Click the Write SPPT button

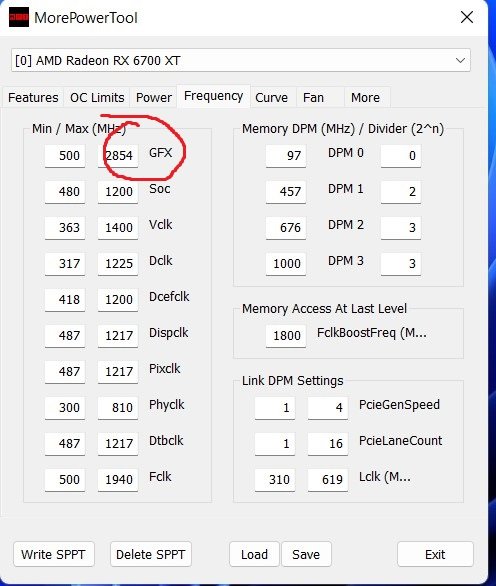pyautogui.click(x=53, y=554)
